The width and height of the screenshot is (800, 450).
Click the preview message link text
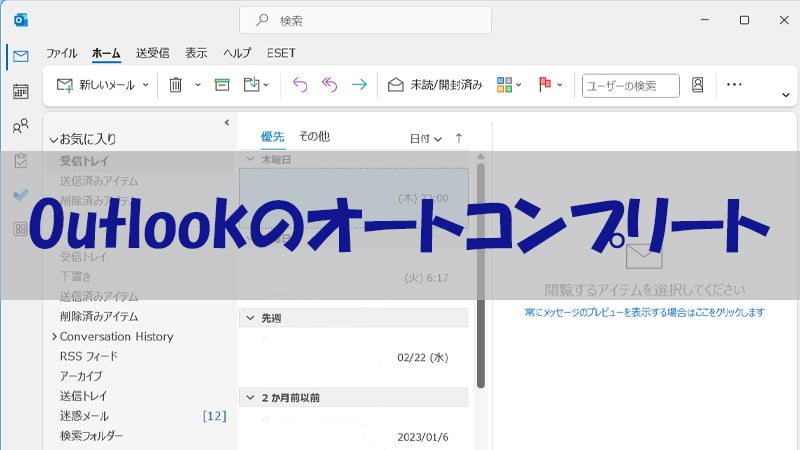point(645,312)
